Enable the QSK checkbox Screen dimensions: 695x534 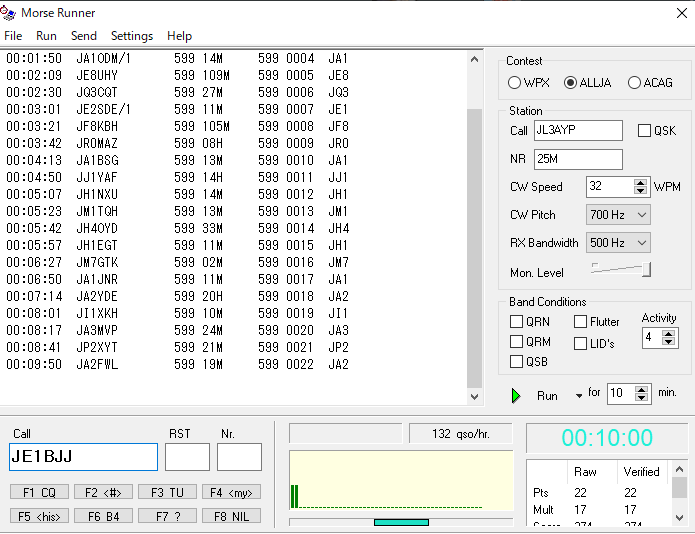tap(644, 131)
